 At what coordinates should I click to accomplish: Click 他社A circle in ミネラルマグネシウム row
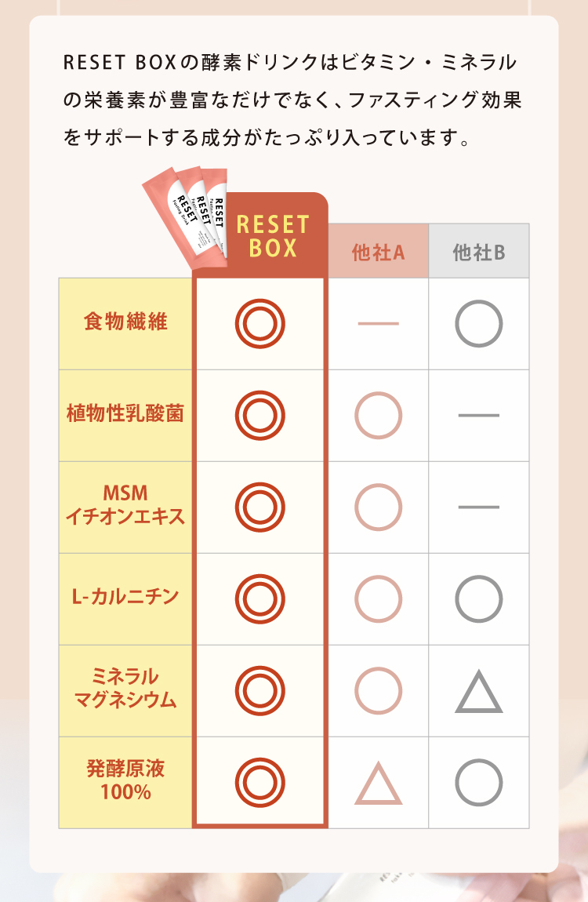(379, 691)
